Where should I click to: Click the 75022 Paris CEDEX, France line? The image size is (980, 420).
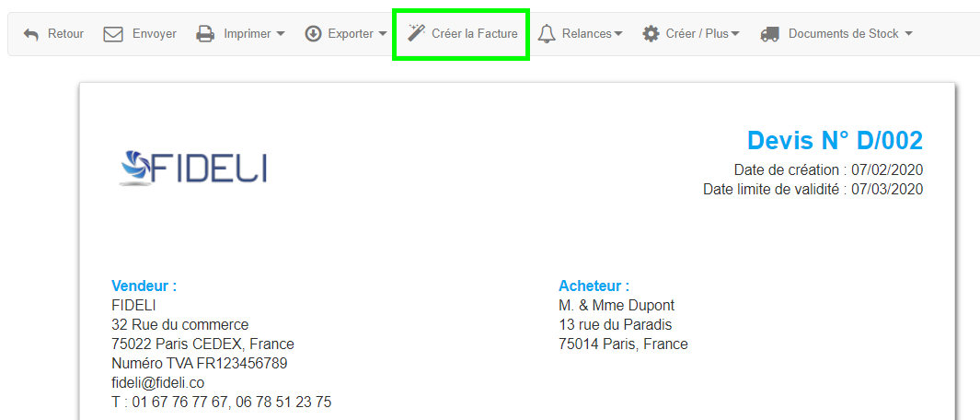pyautogui.click(x=202, y=344)
